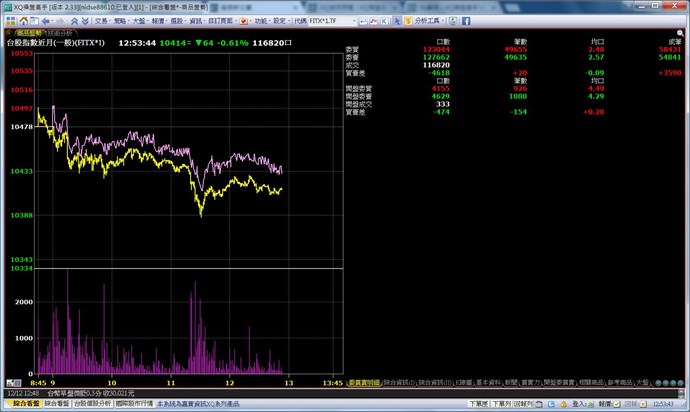Click the magnifier icon at top right
The width and height of the screenshot is (690, 412).
(680, 33)
